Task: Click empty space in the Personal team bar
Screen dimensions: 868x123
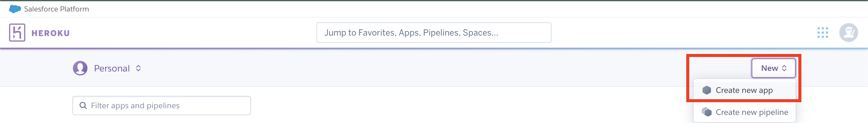Action: [x=404, y=68]
